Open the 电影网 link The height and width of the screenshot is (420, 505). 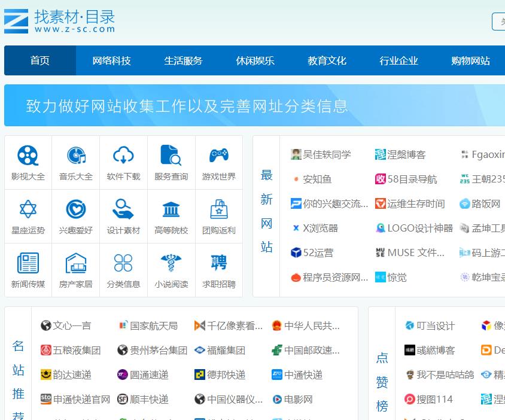(299, 400)
